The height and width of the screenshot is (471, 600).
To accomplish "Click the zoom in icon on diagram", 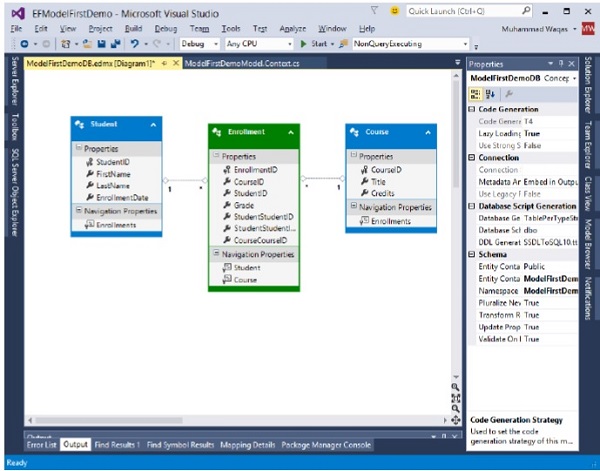I will (456, 387).
